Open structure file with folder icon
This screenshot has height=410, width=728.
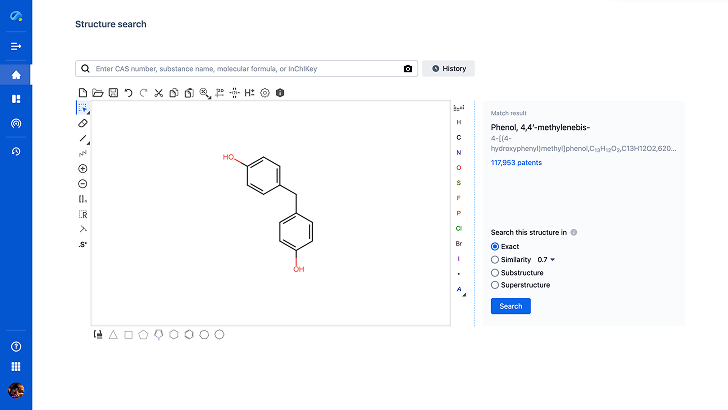click(98, 93)
